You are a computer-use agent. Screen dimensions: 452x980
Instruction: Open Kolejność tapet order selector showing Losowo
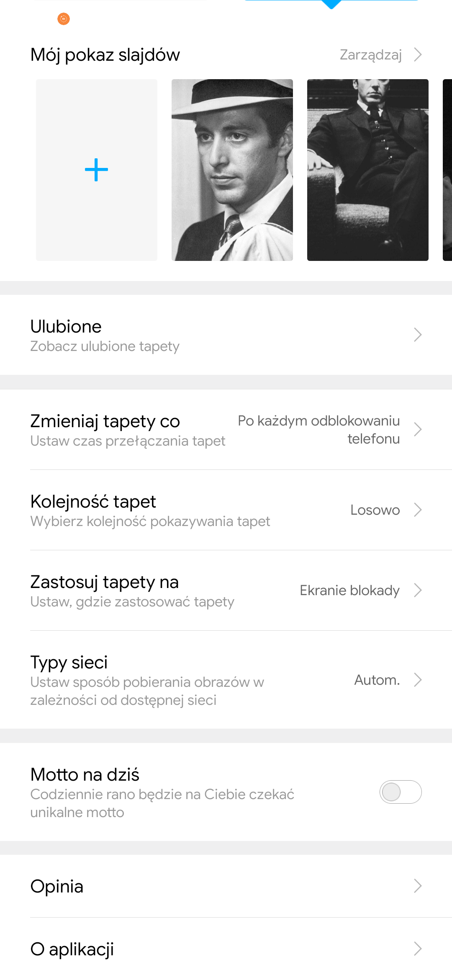coord(375,510)
